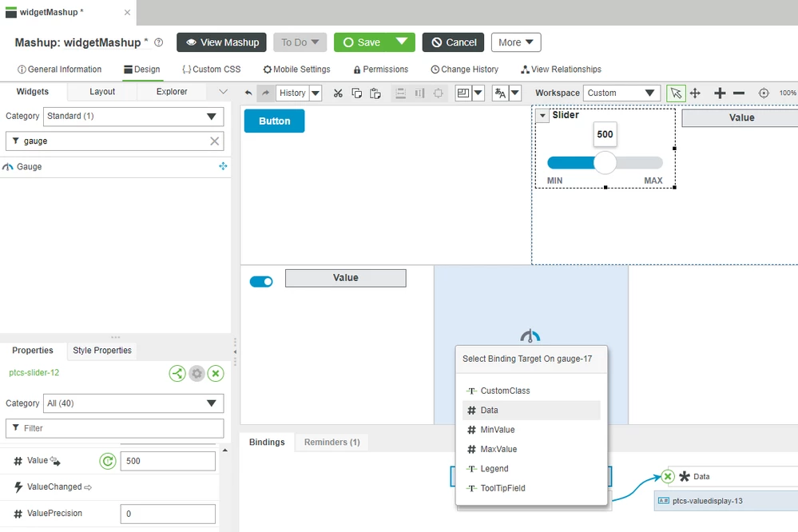
Task: Click the Value binding arrows icon
Action: [55, 461]
